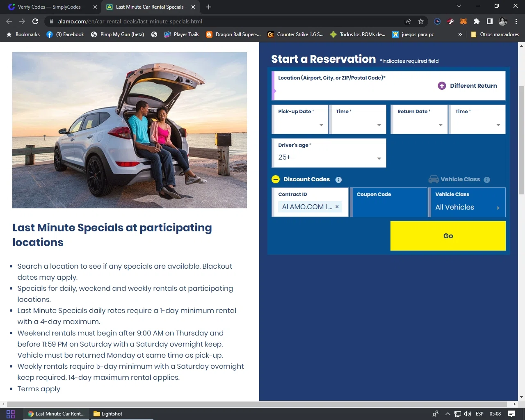Click the taskbar network icon
The image size is (525, 420).
(457, 414)
